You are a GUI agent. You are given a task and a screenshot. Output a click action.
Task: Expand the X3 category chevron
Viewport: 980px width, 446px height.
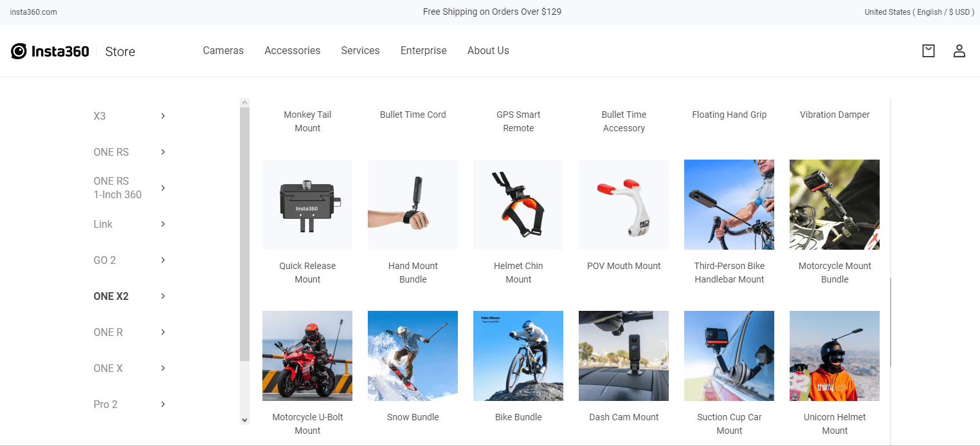163,116
